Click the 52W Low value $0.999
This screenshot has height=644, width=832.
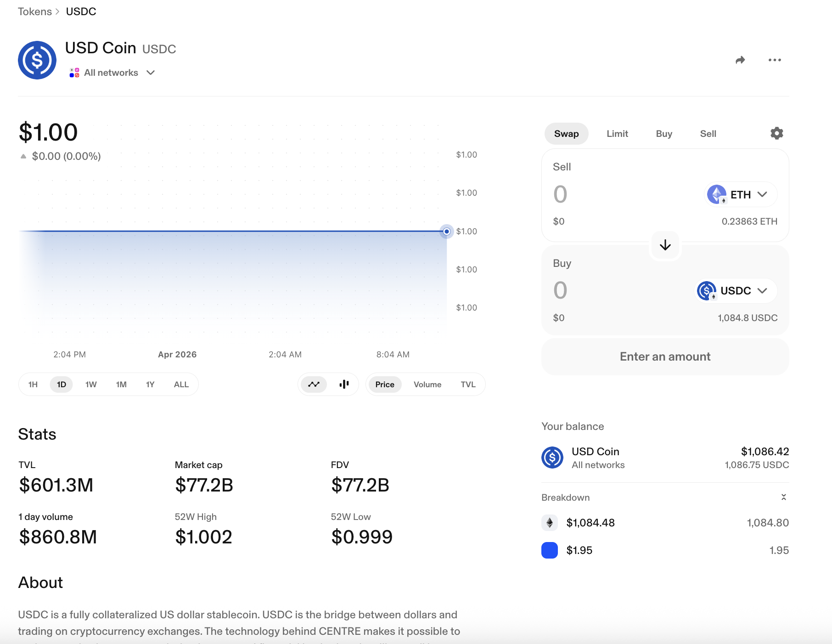[x=362, y=537]
